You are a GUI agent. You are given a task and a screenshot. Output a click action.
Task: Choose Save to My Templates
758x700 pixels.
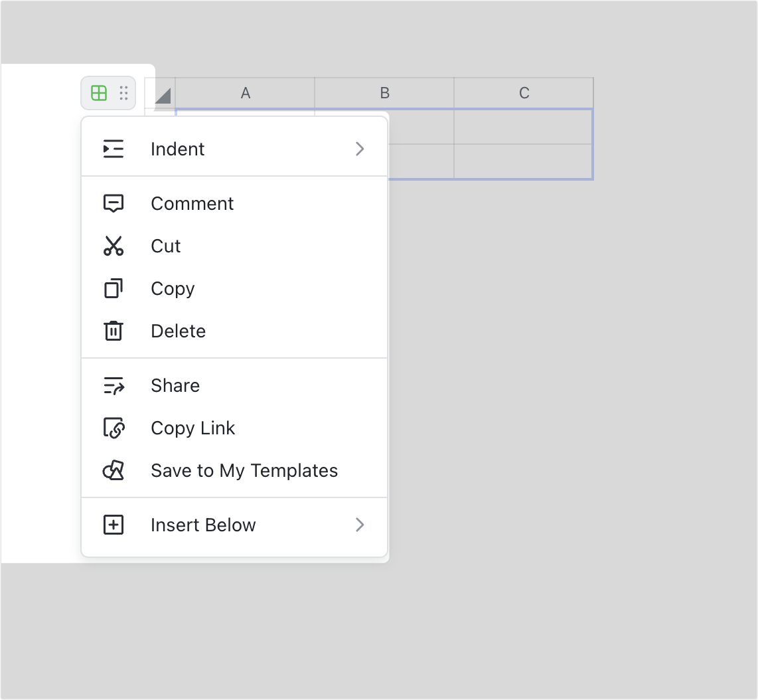tap(244, 470)
